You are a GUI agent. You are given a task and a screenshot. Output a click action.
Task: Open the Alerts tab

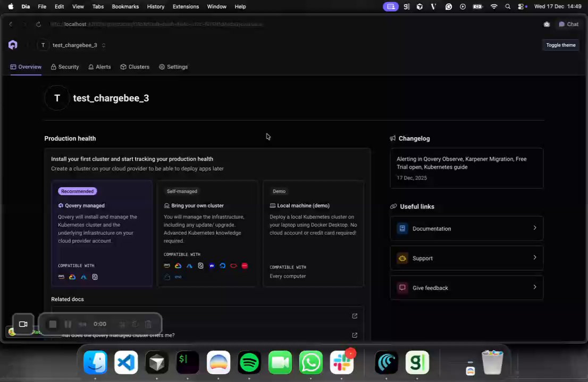pyautogui.click(x=99, y=67)
